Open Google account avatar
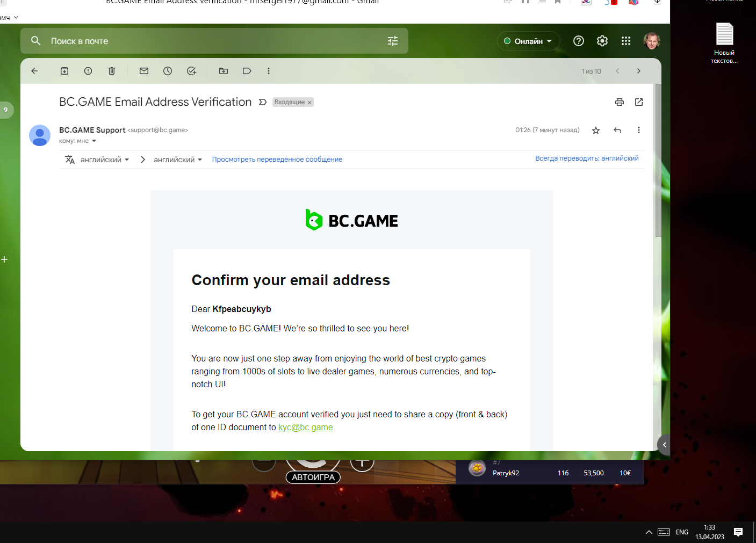The image size is (756, 543). [x=652, y=41]
